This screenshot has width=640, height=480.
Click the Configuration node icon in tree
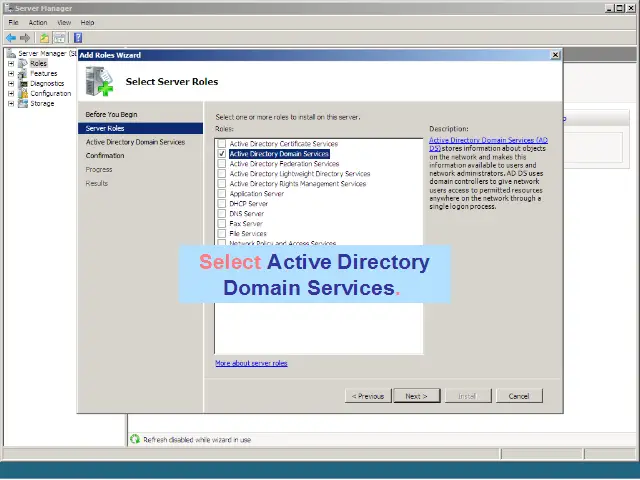(23, 93)
